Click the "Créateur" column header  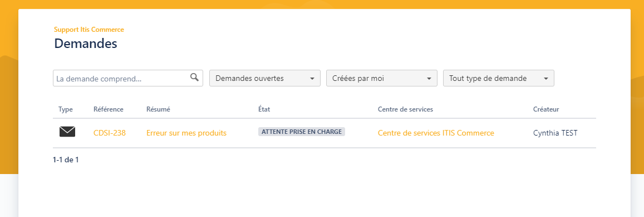[546, 109]
